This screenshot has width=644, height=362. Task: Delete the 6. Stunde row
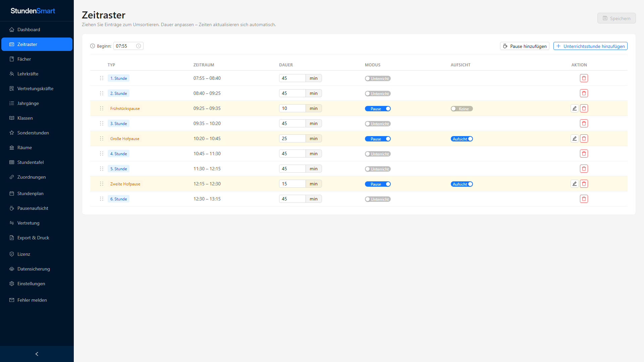point(584,199)
